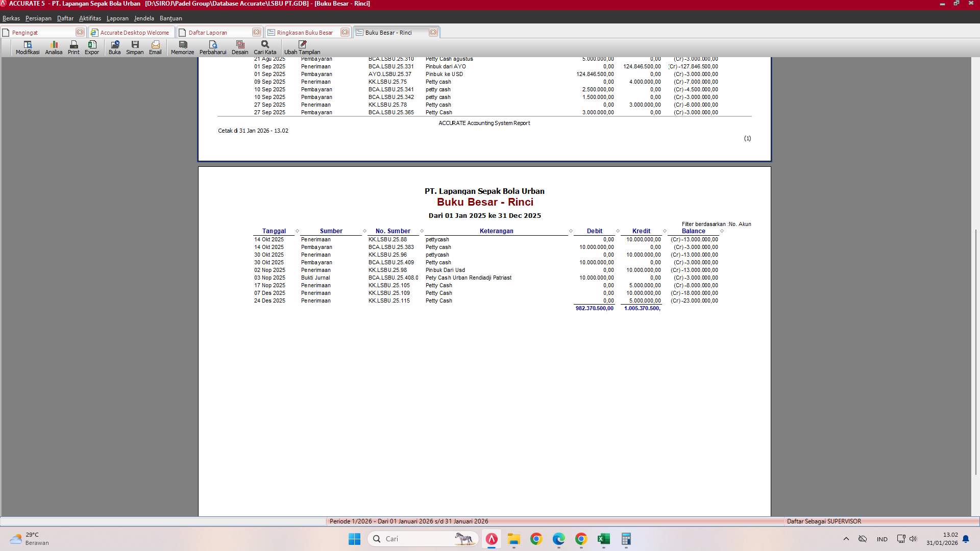Click the Buka icon

click(114, 47)
